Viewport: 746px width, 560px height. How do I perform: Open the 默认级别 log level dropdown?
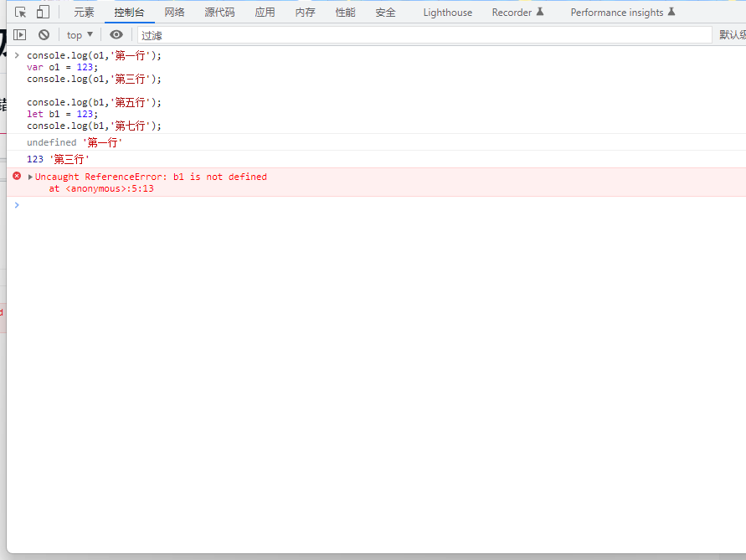point(733,34)
